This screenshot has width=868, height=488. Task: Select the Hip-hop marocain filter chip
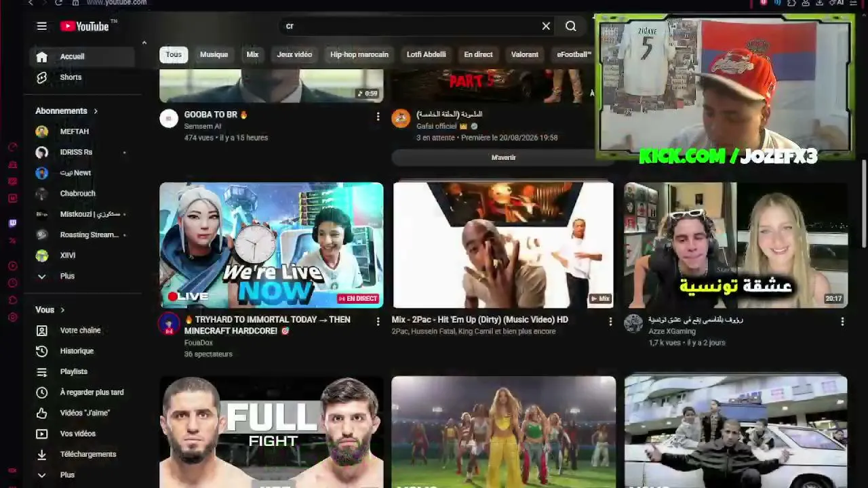click(359, 55)
